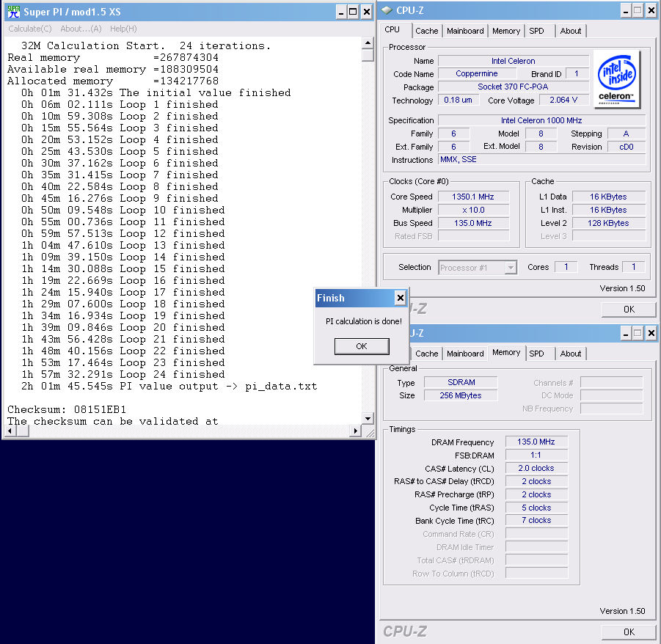Click Super PI horizontal scrollbar left arrow
Screen dimensions: 661x644
10,431
